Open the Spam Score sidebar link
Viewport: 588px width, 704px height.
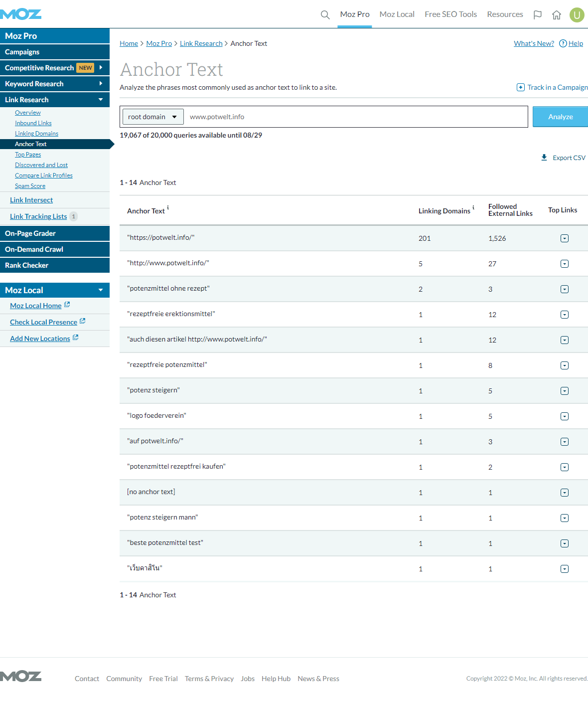30,186
